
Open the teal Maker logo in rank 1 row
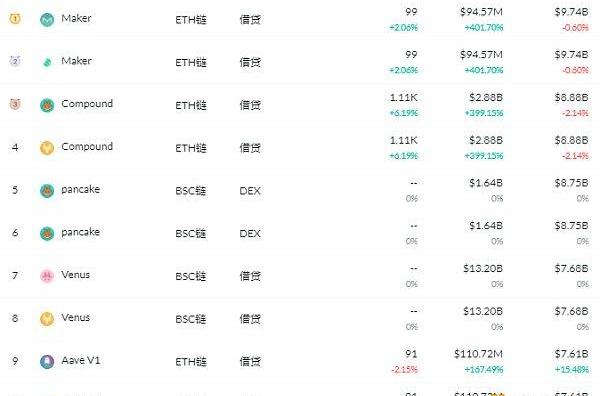(x=47, y=20)
